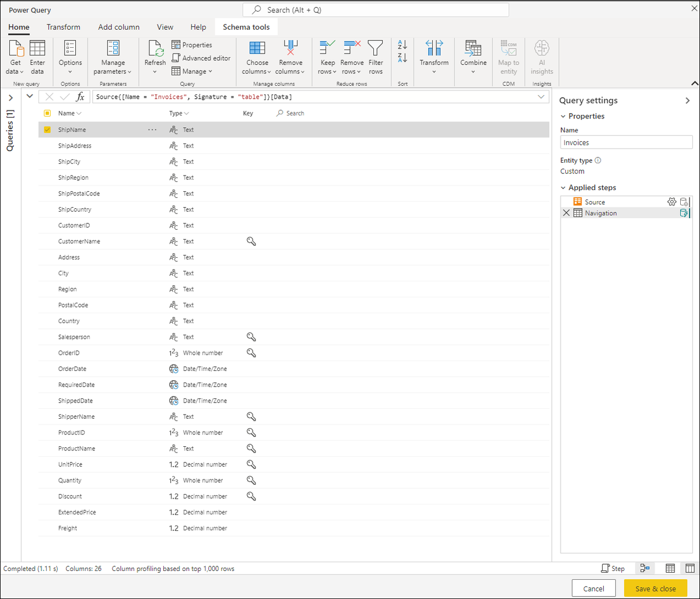700x599 pixels.
Task: Expand the Queries pane
Action: tap(10, 97)
